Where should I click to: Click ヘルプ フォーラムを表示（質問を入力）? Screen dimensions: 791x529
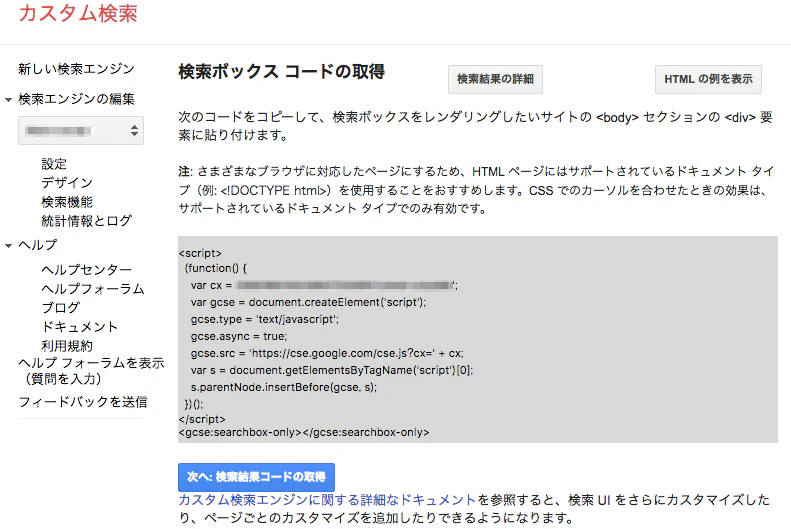[91, 371]
